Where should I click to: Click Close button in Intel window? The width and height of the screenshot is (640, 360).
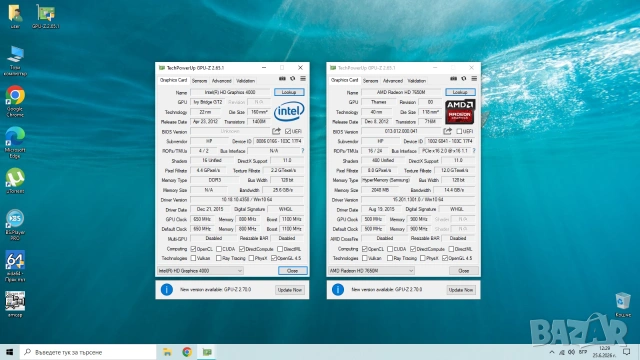coord(292,271)
